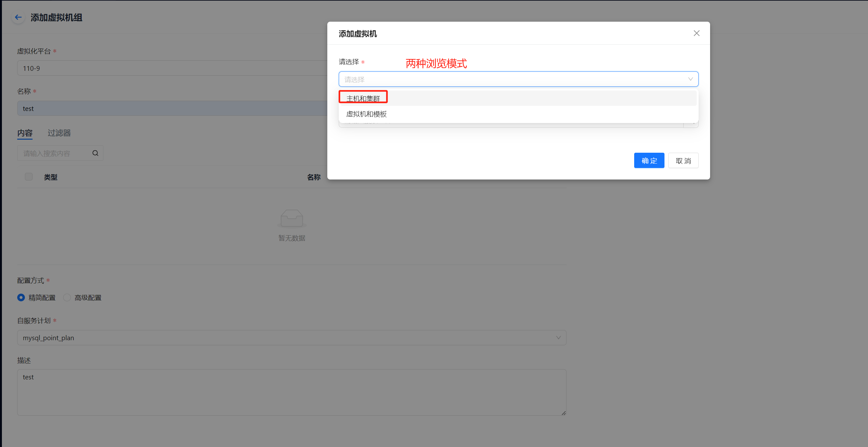Select 精简配置 radio button

pyautogui.click(x=21, y=298)
